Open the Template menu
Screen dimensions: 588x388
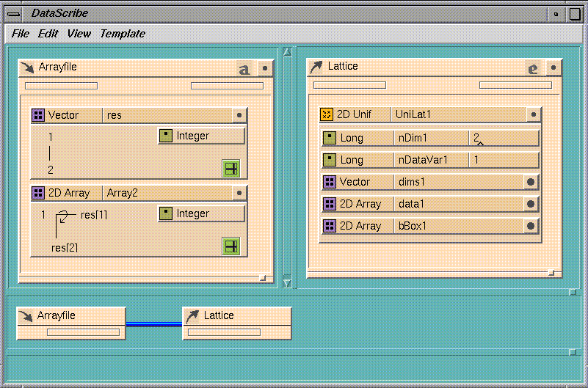(x=123, y=34)
